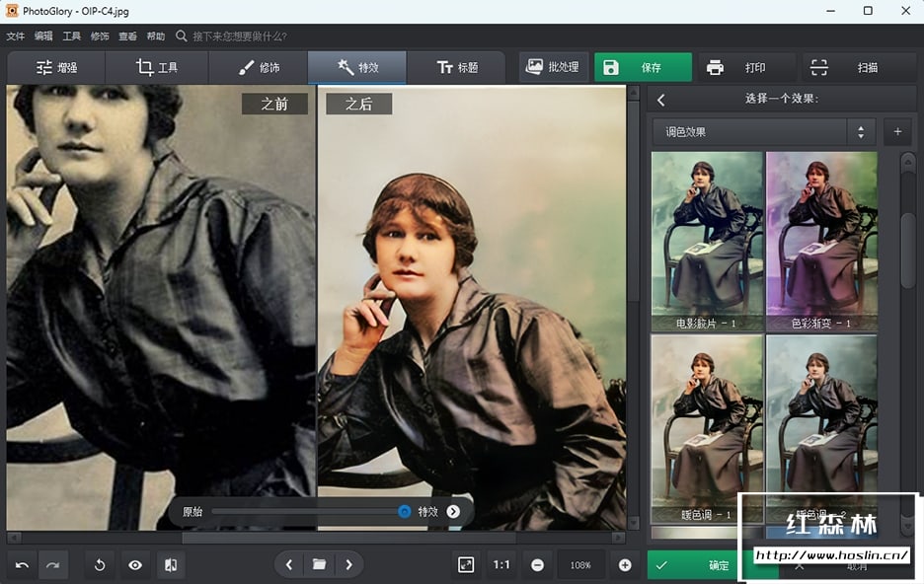Click the add effect plus icon
Image resolution: width=924 pixels, height=584 pixels.
click(x=897, y=131)
